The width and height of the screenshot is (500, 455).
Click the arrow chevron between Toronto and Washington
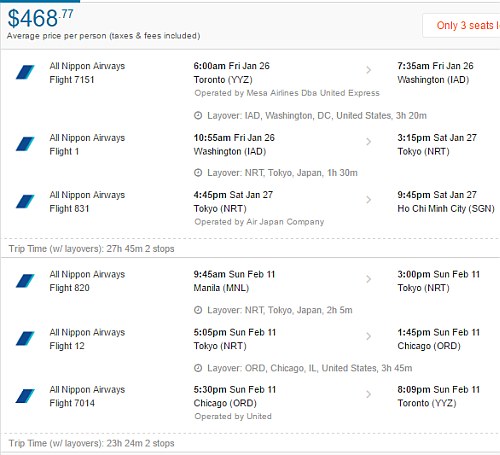(x=368, y=70)
